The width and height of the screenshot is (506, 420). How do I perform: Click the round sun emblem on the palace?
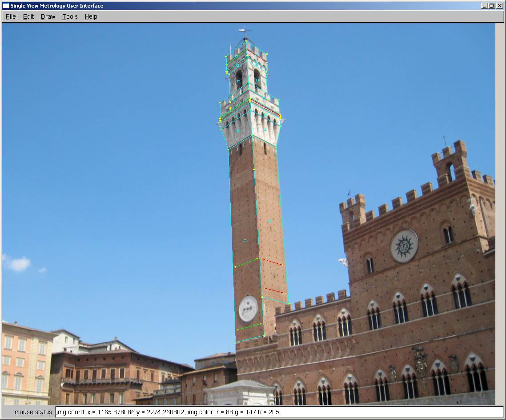(404, 246)
